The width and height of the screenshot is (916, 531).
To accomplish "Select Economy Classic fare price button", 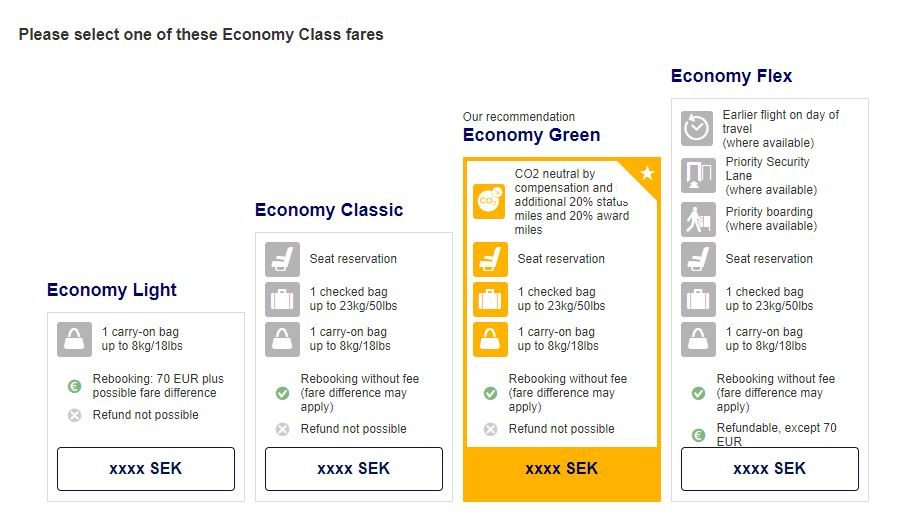I will click(354, 469).
